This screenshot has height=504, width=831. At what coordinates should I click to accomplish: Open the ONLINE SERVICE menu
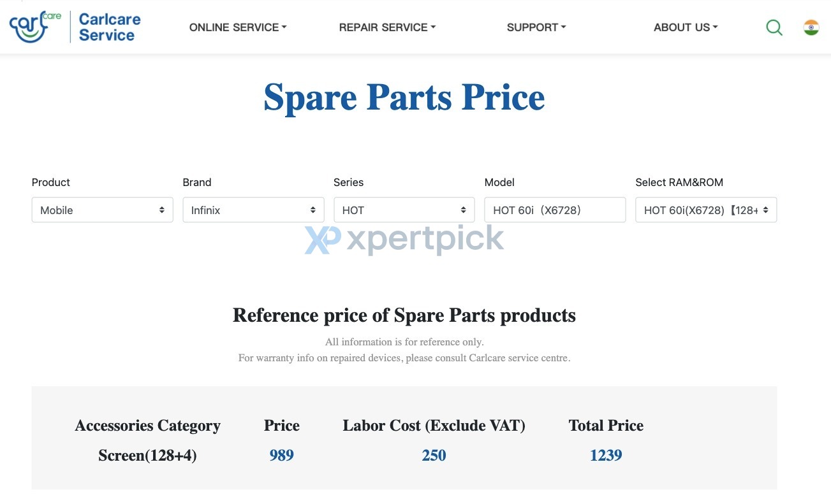click(238, 27)
